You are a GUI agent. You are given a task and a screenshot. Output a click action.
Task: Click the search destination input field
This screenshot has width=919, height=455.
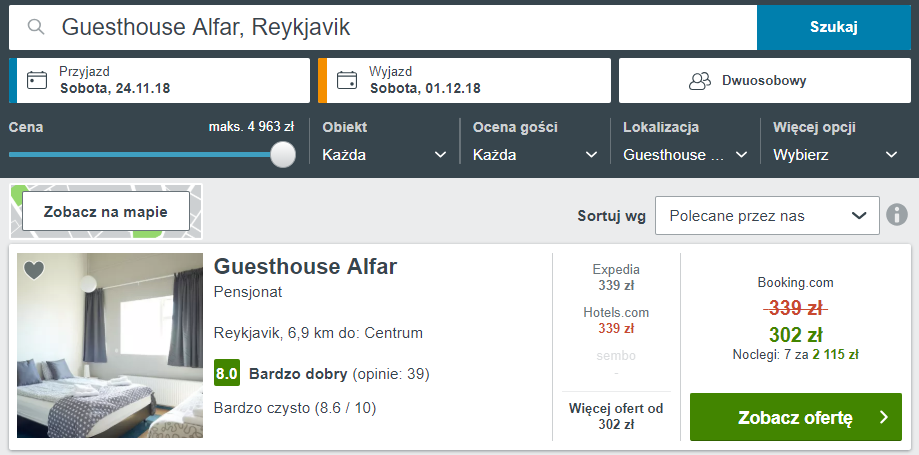point(400,27)
